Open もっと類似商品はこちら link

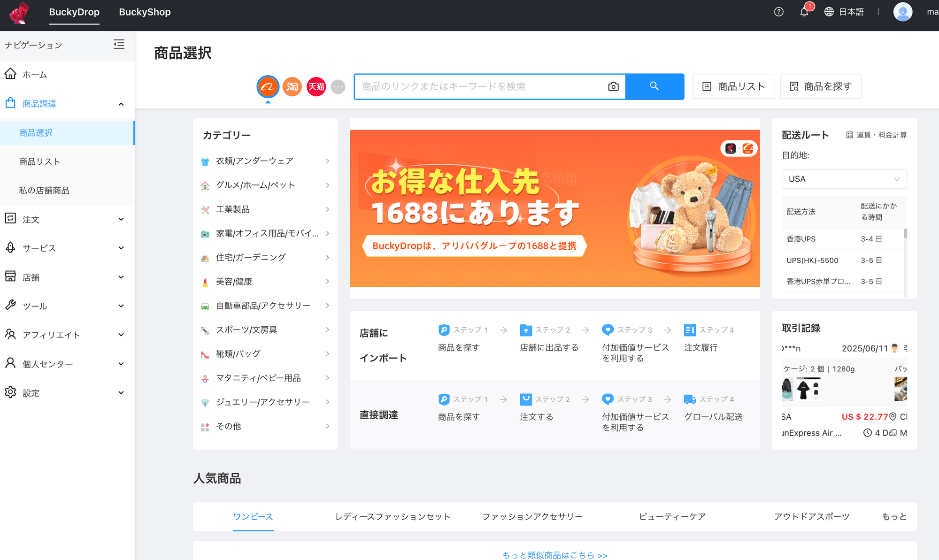pos(555,555)
